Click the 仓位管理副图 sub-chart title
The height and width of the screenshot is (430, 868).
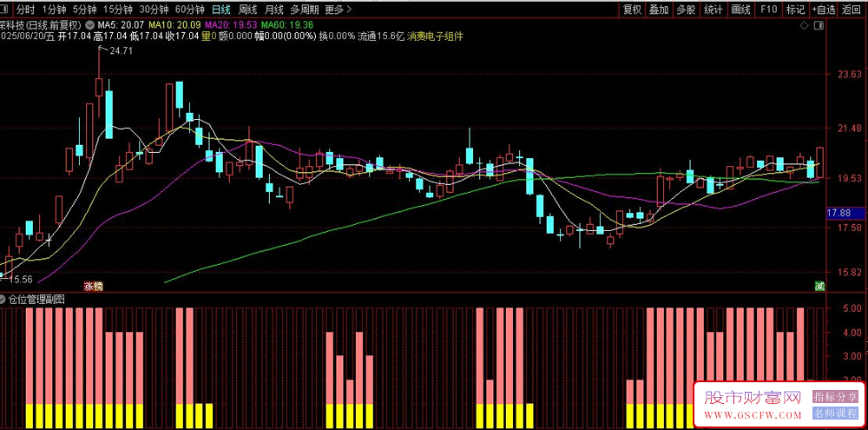click(x=36, y=299)
